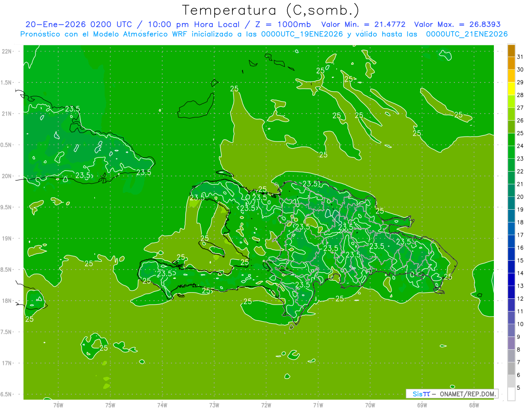Click the latitude label "20N"

point(7,176)
